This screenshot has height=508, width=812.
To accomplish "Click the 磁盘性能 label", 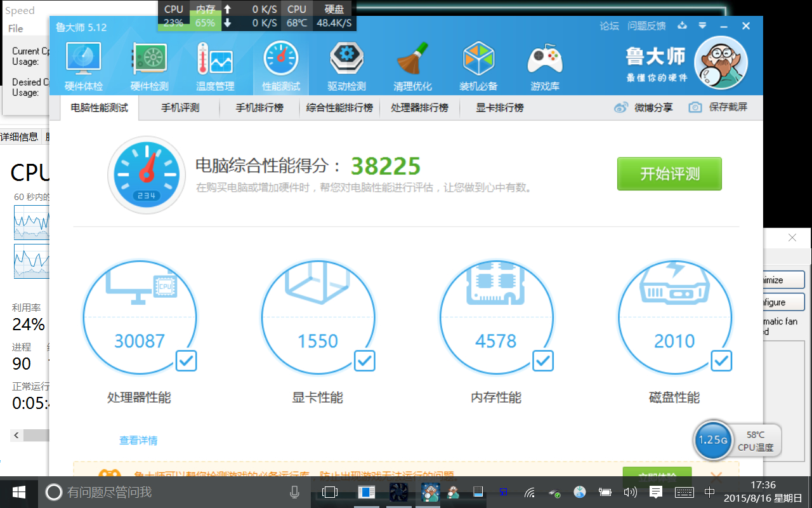I will click(674, 398).
